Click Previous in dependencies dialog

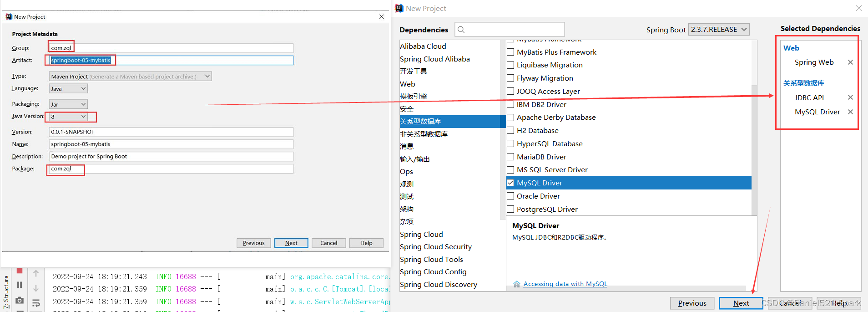coord(692,303)
